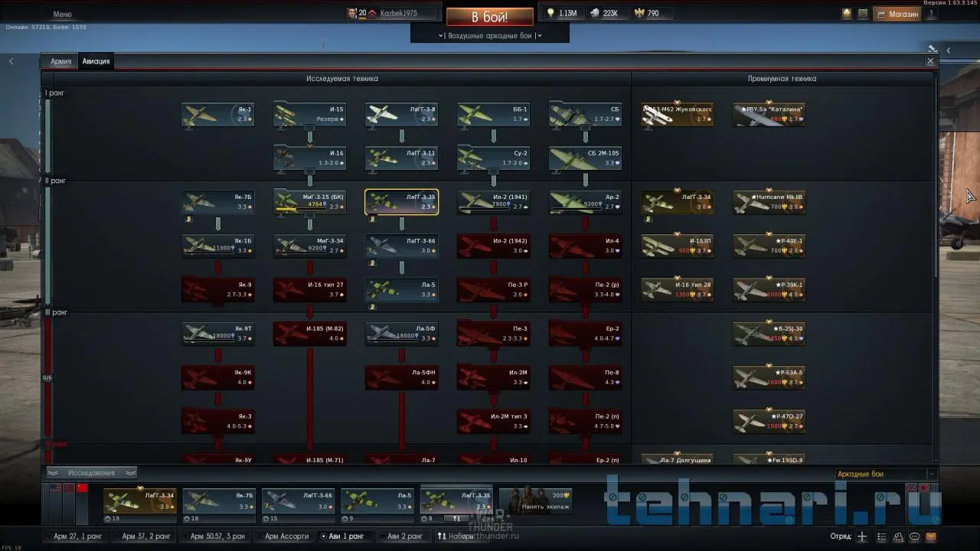
Task: Select the ББ-1 bomber
Action: click(x=494, y=114)
